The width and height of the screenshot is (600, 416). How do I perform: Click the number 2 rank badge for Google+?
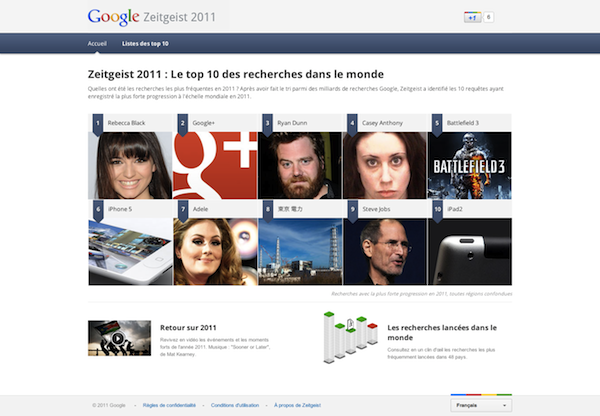pos(183,124)
